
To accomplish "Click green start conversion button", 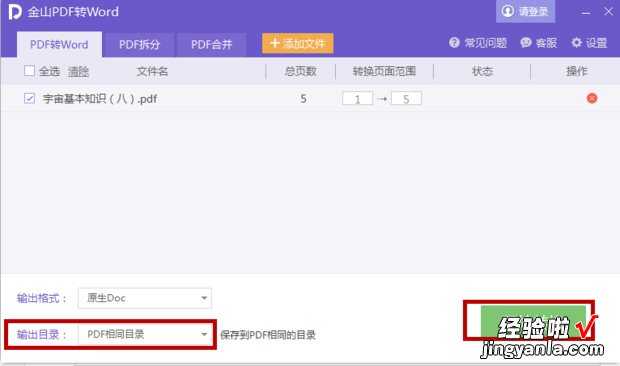I will 533,321.
